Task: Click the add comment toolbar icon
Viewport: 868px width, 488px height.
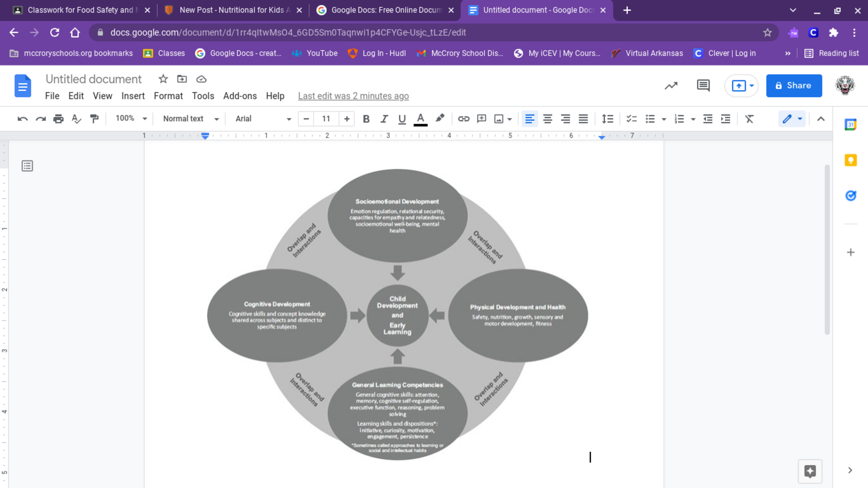Action: point(481,119)
